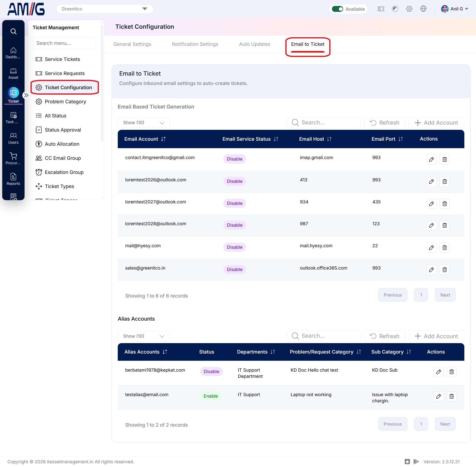Click Search box above email accounts table
This screenshot has width=476, height=467.
click(324, 123)
